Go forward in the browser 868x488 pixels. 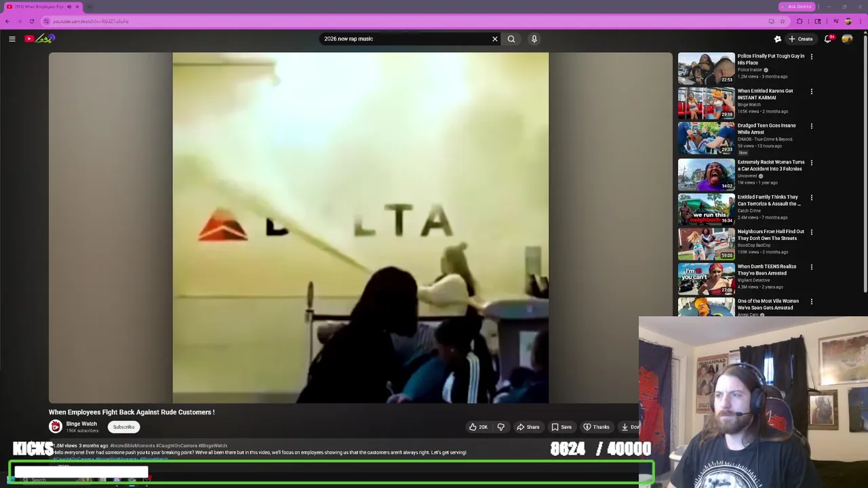pos(20,21)
